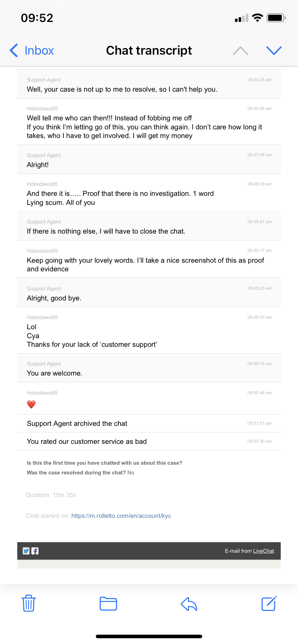The image size is (298, 644).
Task: Tap the Chat transcript title
Action: pos(149,50)
